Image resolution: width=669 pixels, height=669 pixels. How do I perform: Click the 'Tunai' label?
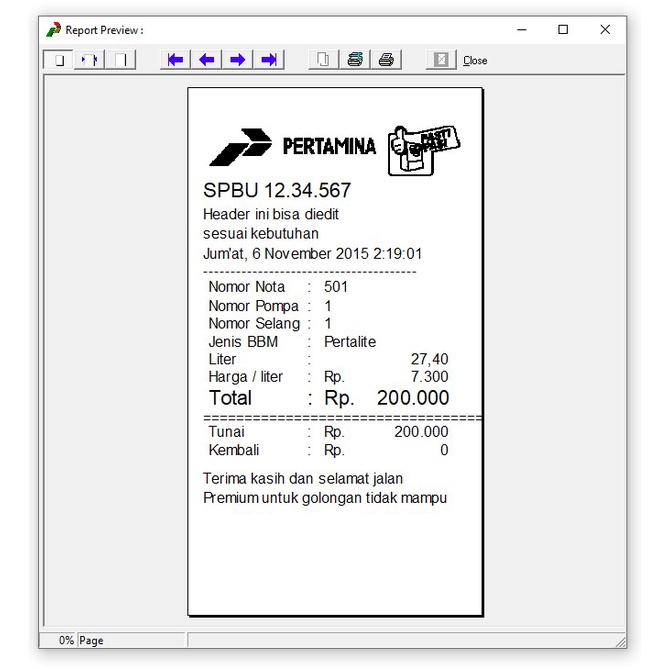[x=226, y=432]
